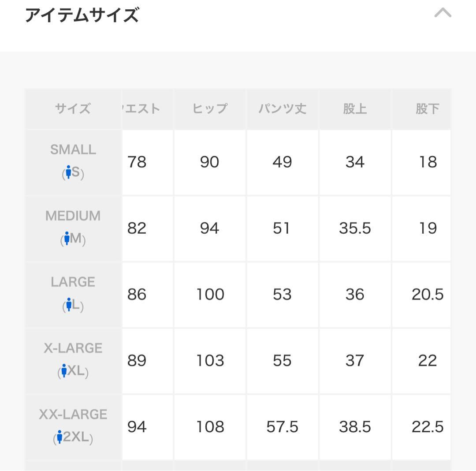This screenshot has width=476, height=471.
Task: Select the SMALL size row label
Action: pos(73,150)
